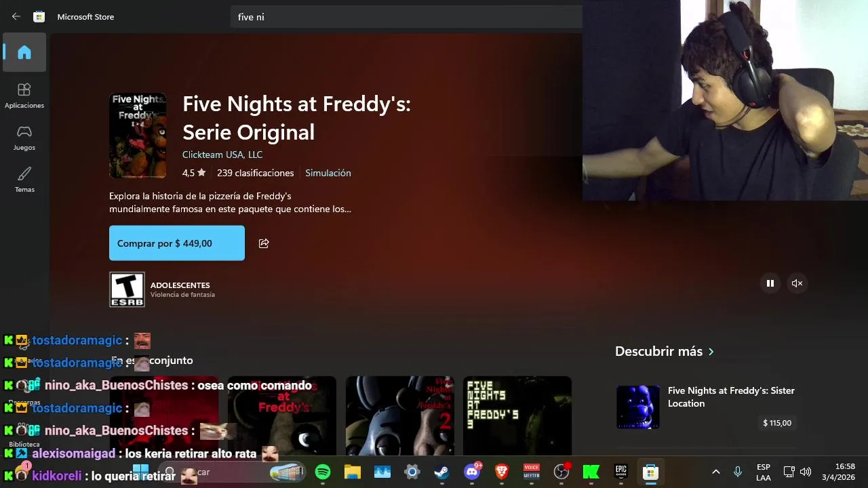The image size is (868, 488).
Task: Show hidden system tray icons
Action: click(x=715, y=472)
